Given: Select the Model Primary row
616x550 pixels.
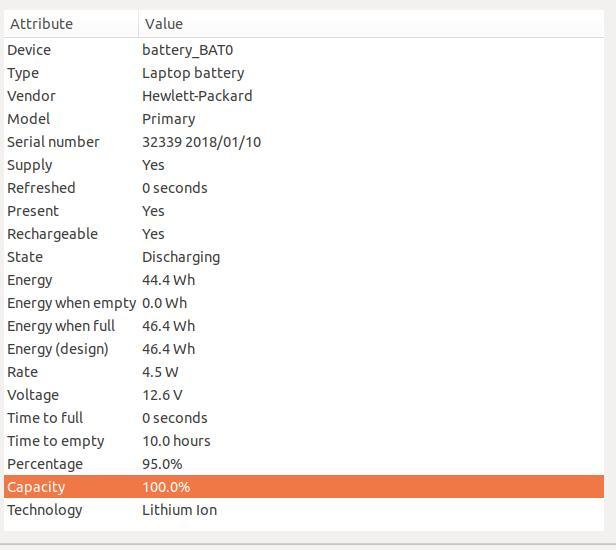Looking at the screenshot, I should tap(304, 119).
